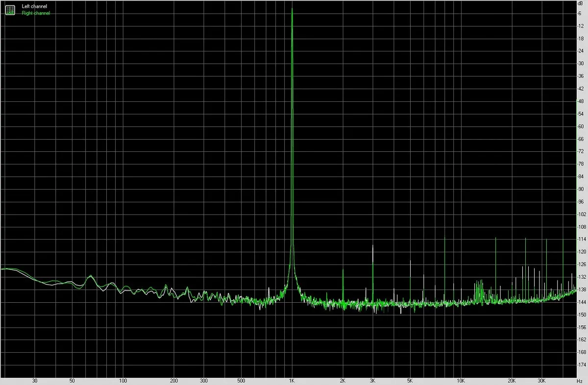This screenshot has width=588, height=385.
Task: Click the "20K" frequency label
Action: click(511, 381)
